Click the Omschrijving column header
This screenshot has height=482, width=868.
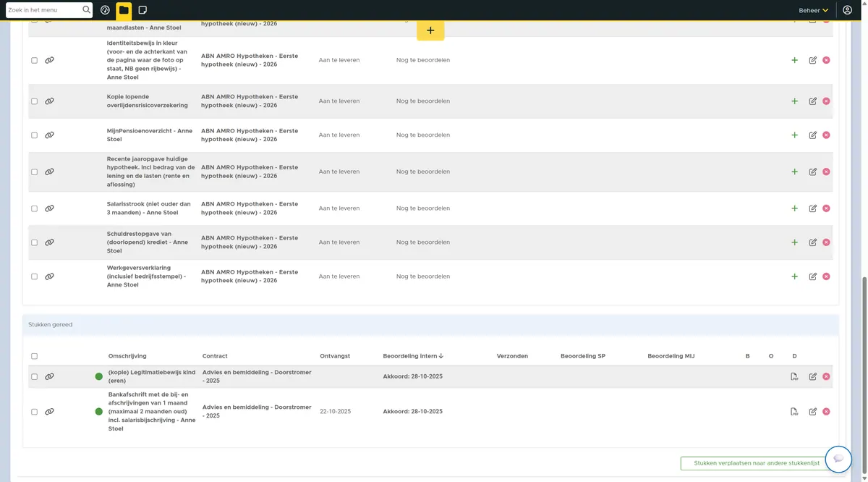coord(127,356)
